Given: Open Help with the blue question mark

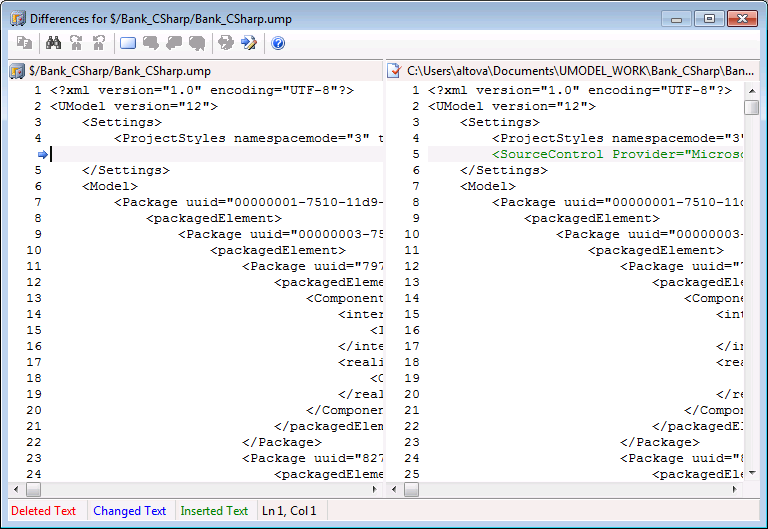Looking at the screenshot, I should pyautogui.click(x=278, y=43).
